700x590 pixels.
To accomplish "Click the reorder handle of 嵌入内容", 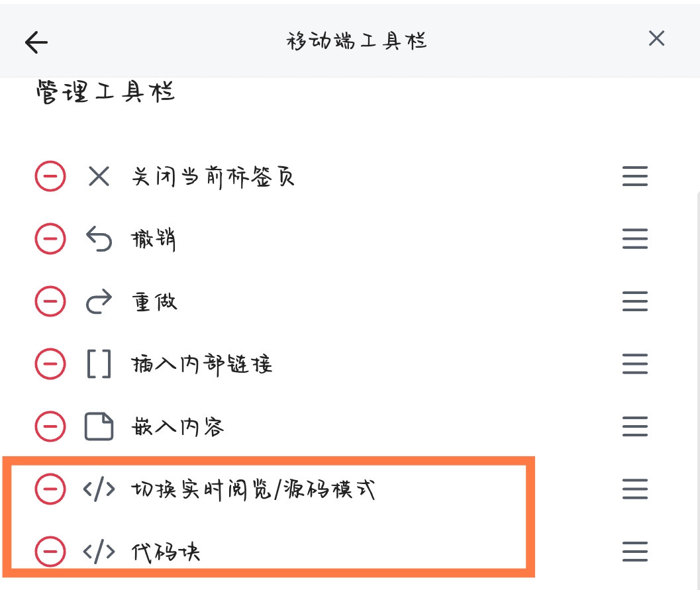I will coord(635,426).
